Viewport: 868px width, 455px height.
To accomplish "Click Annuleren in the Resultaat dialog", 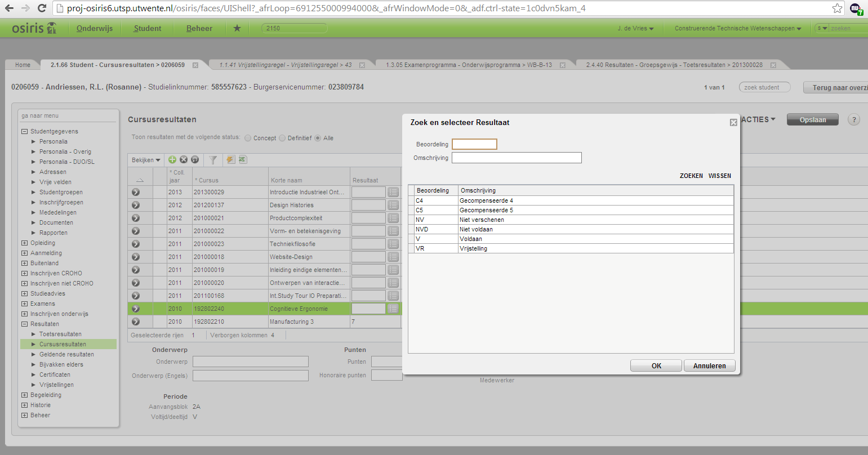I will [x=710, y=365].
